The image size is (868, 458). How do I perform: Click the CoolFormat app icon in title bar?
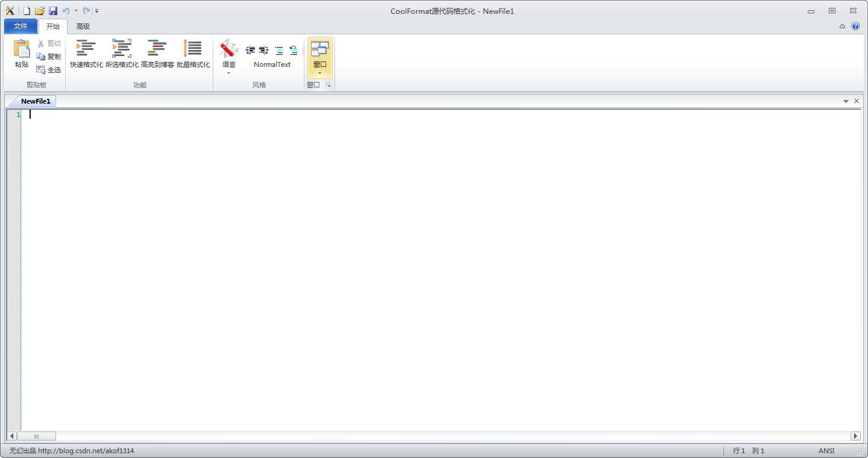10,11
